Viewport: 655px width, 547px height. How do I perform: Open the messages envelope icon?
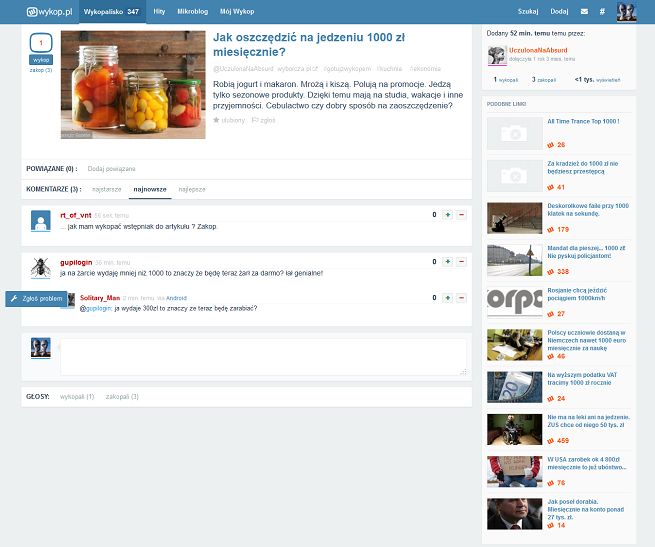[584, 12]
